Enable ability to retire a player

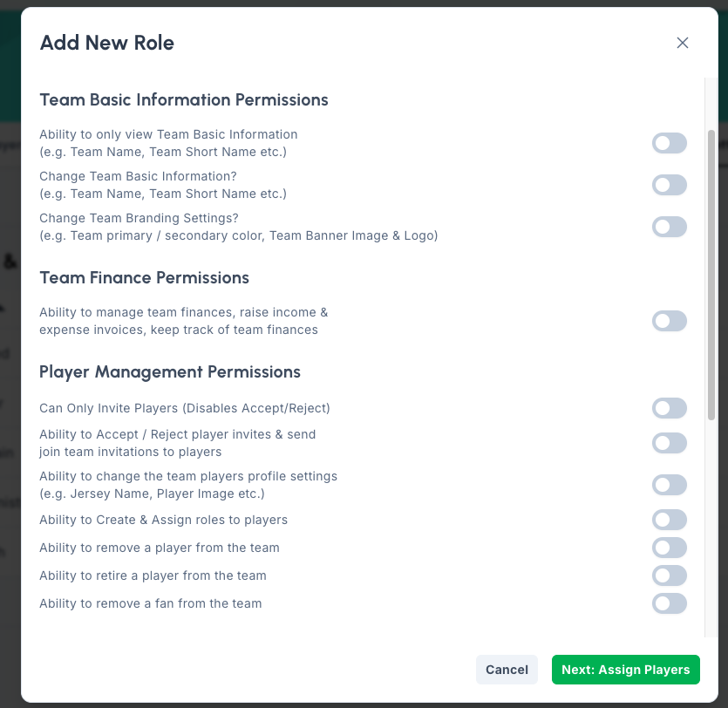tap(670, 575)
